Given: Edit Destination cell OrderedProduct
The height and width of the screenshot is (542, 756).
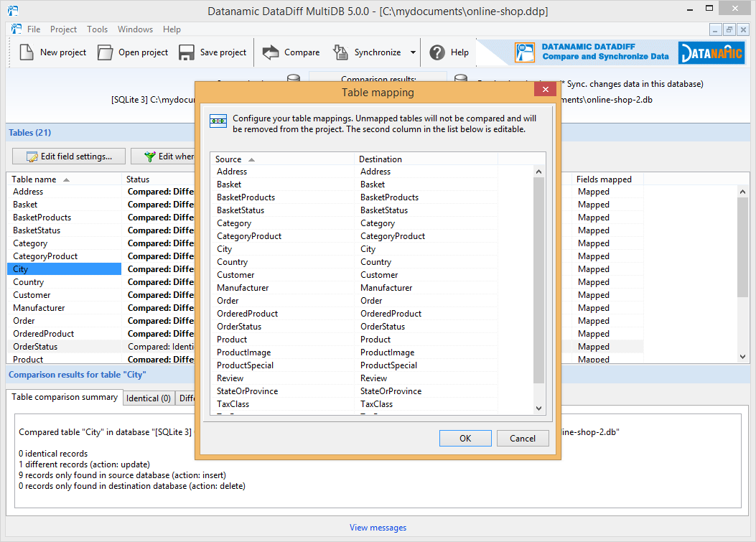Looking at the screenshot, I should [x=426, y=314].
